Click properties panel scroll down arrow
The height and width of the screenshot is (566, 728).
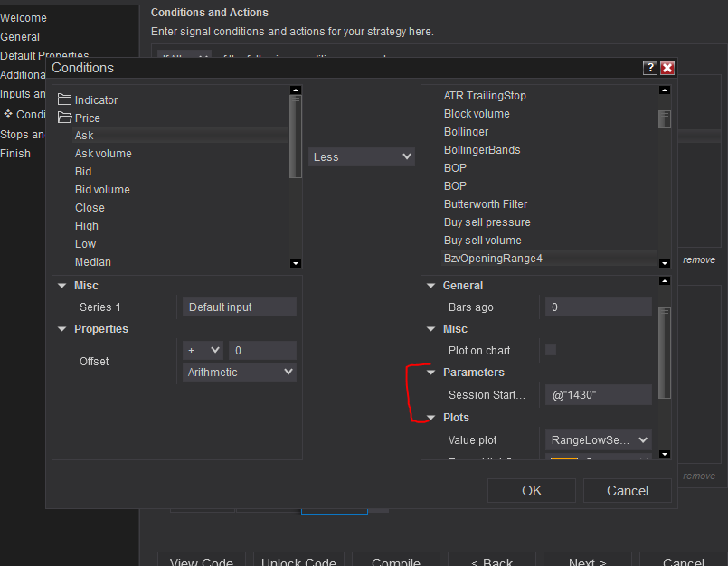(665, 454)
